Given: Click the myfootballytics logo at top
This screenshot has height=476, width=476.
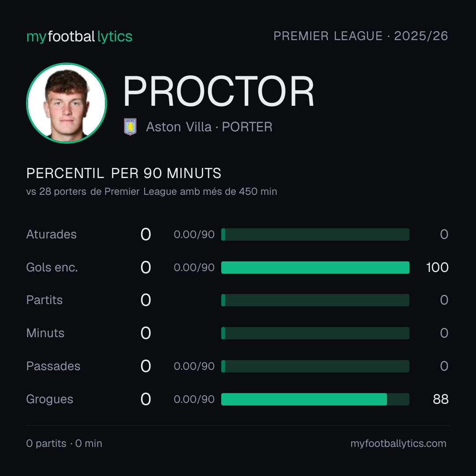Looking at the screenshot, I should click(x=79, y=37).
